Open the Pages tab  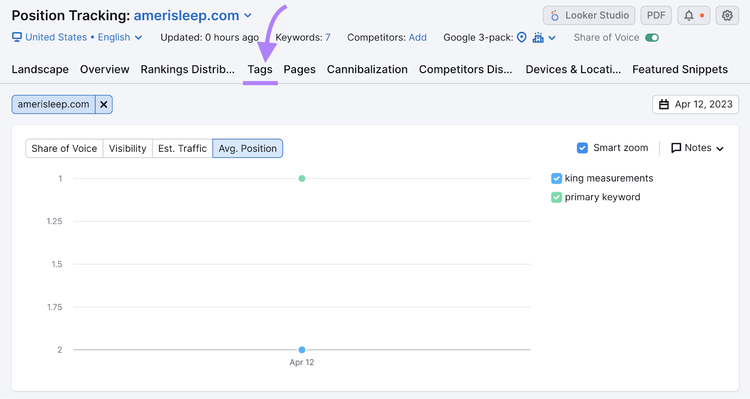click(x=299, y=69)
